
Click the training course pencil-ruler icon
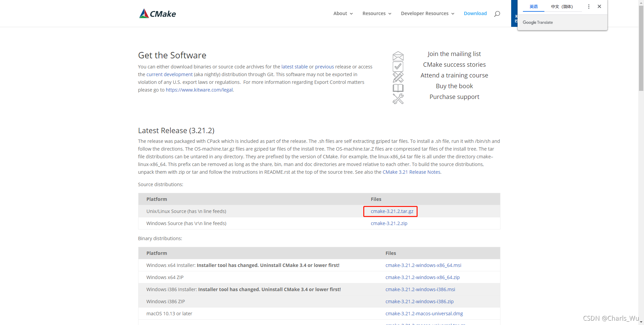point(398,77)
